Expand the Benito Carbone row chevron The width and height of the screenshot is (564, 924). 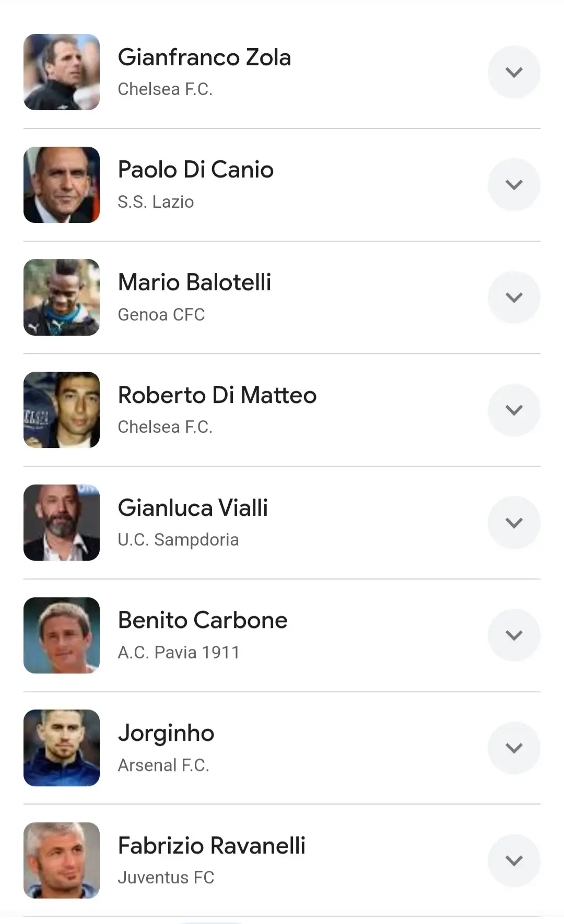[514, 635]
